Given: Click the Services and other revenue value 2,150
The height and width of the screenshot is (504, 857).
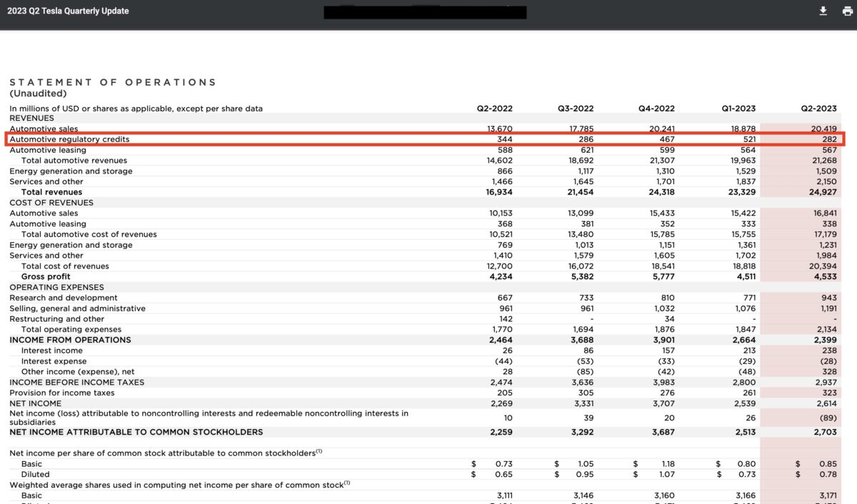Looking at the screenshot, I should click(826, 181).
